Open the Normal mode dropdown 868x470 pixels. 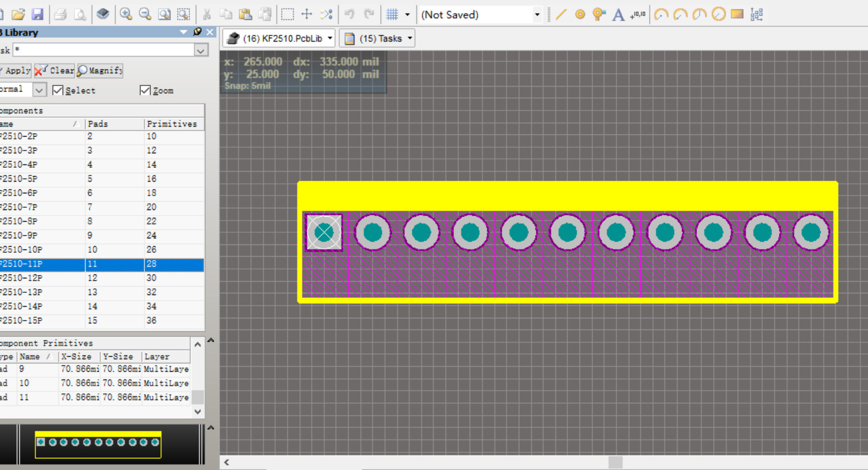[x=39, y=89]
